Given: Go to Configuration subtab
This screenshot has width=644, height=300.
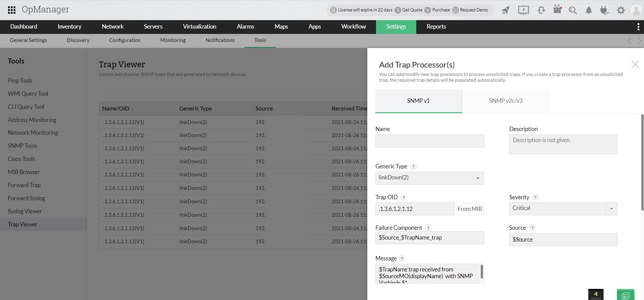Looking at the screenshot, I should pos(125,40).
